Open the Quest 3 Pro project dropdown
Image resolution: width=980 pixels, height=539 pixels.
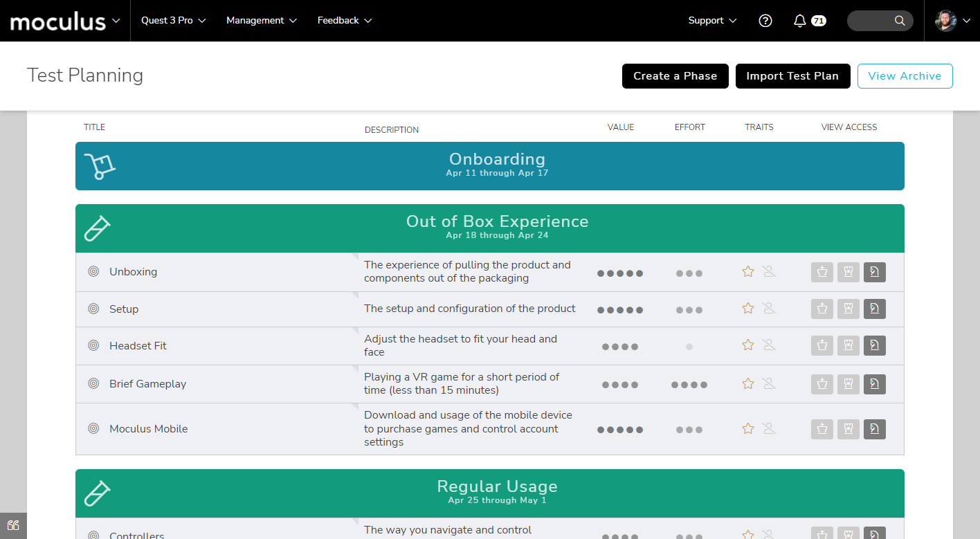click(173, 21)
